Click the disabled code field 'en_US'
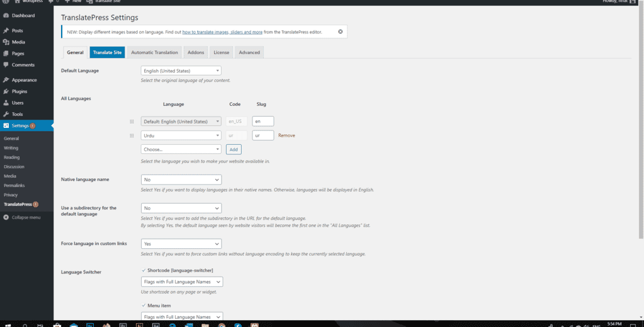Viewport: 644px width, 327px height. [237, 122]
